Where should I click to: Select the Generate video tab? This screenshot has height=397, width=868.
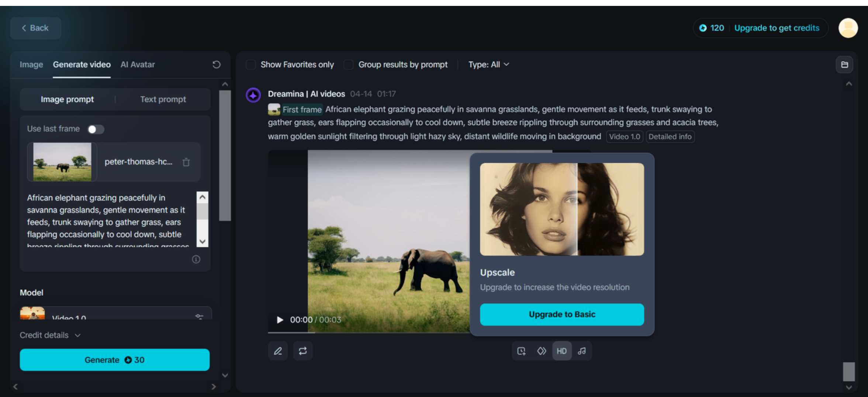pyautogui.click(x=82, y=65)
